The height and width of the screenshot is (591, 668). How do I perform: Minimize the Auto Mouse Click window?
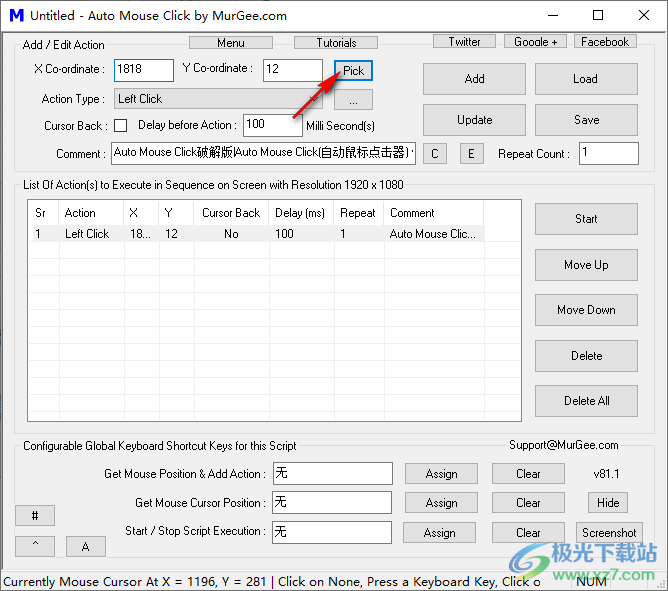[553, 15]
